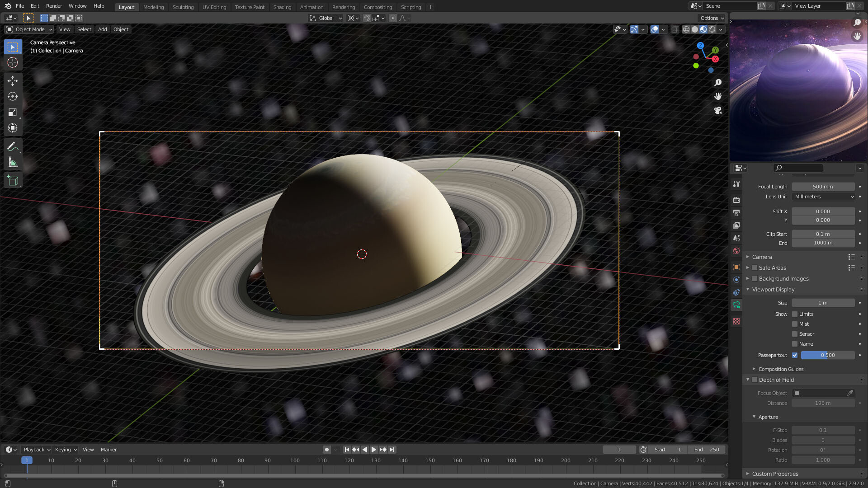The height and width of the screenshot is (488, 868).
Task: Expand the Composition Guides section
Action: (x=781, y=369)
